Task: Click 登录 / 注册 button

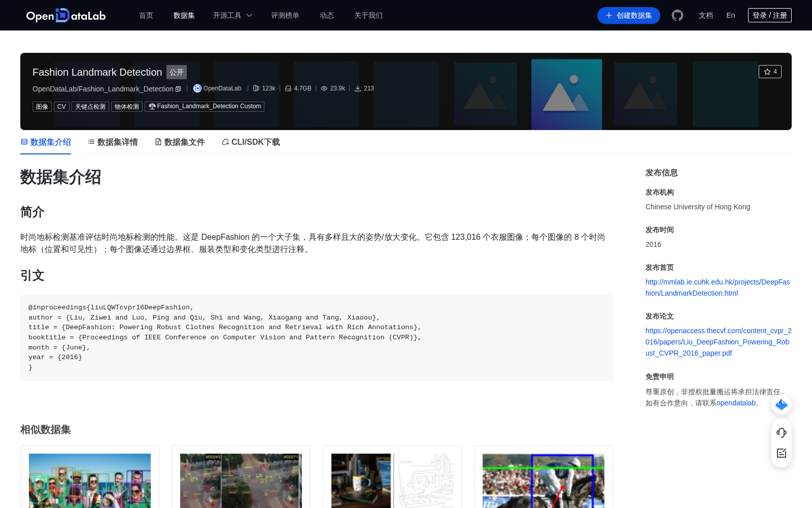Action: pos(770,15)
